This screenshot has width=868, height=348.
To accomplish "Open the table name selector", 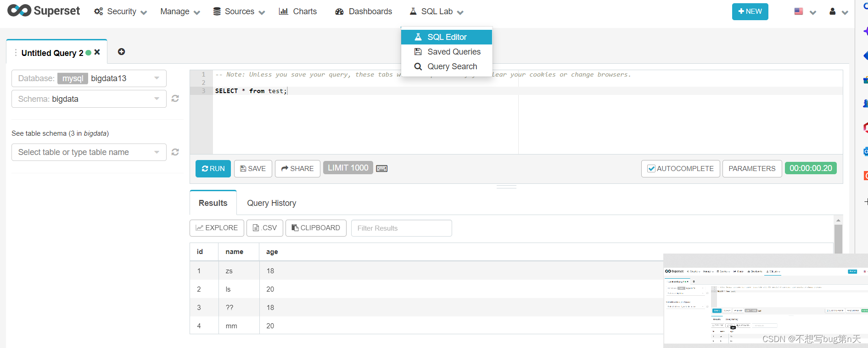I will click(89, 152).
